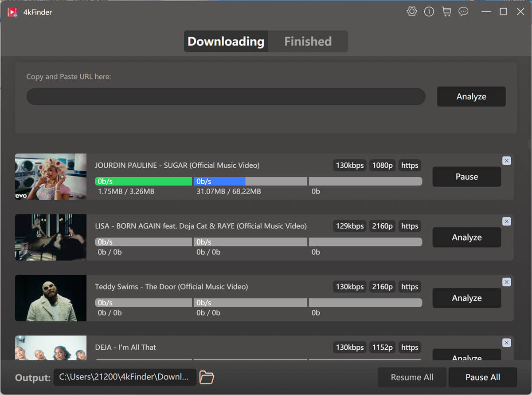Switch to the Finished tab
This screenshot has width=532, height=395.
(x=308, y=41)
